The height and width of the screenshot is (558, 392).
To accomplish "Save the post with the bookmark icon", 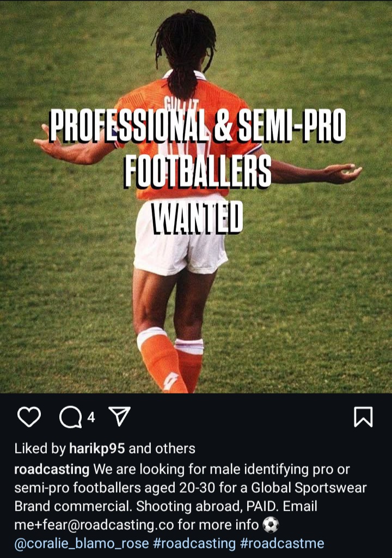I will tap(363, 416).
